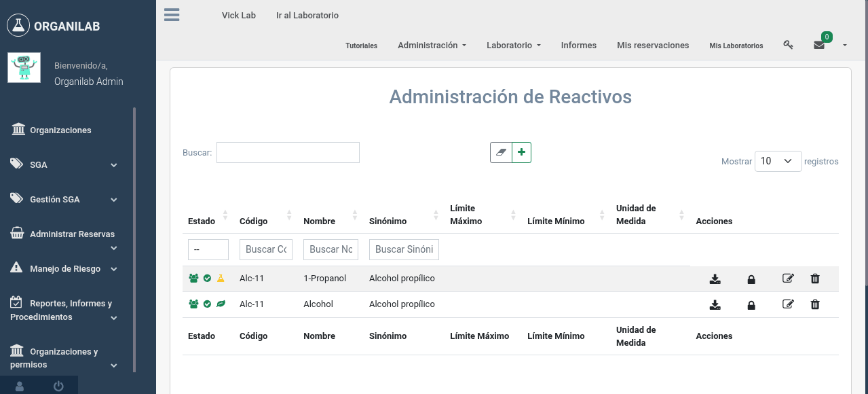Click the lock icon for 1-Propanol
868x394 pixels.
click(751, 279)
